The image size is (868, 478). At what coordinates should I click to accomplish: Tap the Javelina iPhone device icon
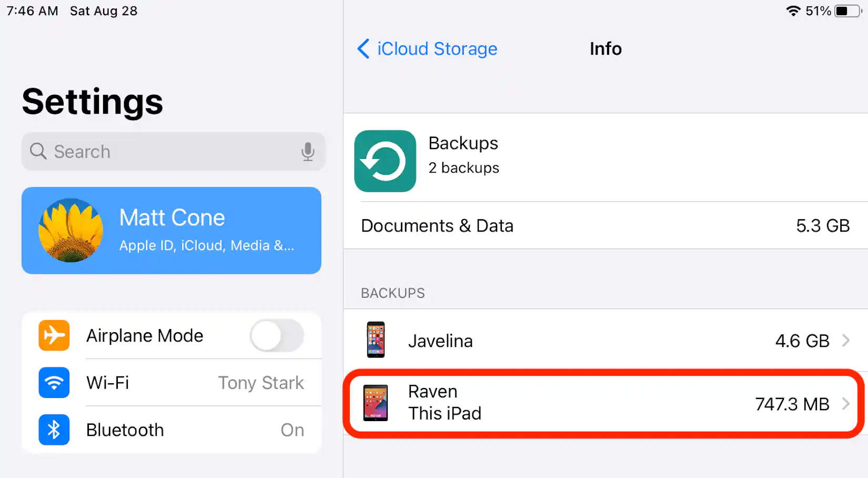pos(376,340)
